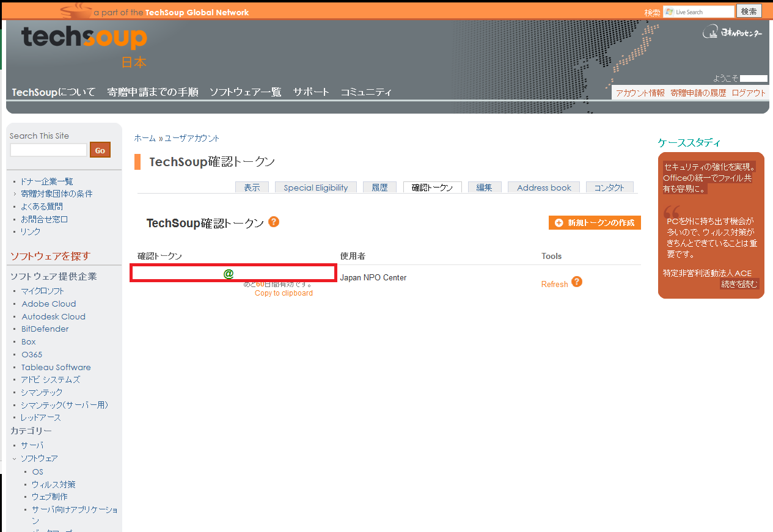Open the シマンテック vendor link

click(x=42, y=392)
